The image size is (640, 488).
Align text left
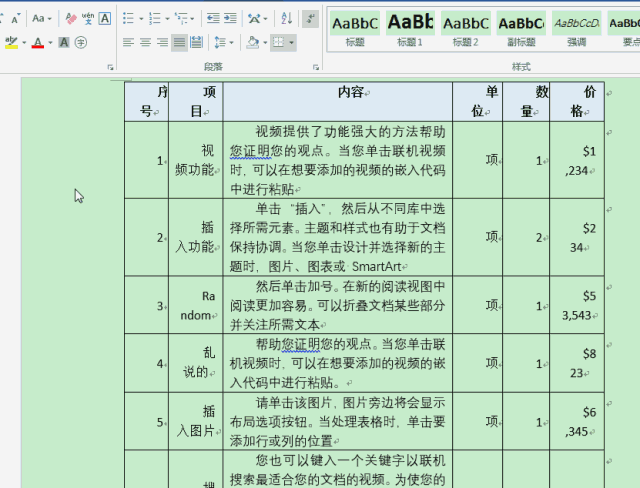[128, 42]
